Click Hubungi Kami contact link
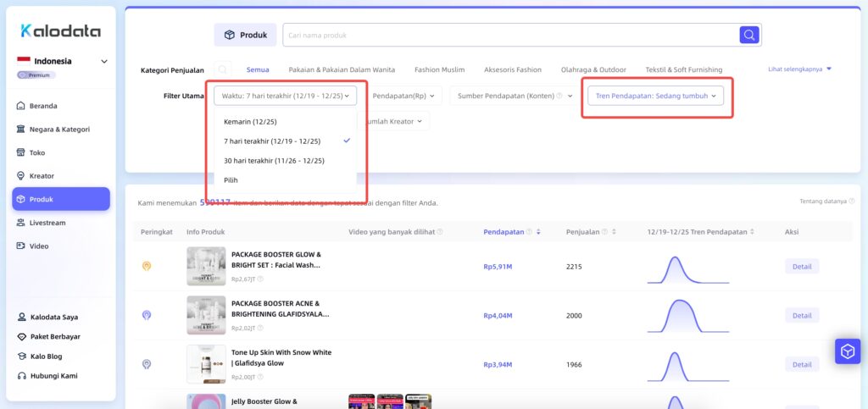This screenshot has height=409, width=868. click(x=47, y=376)
